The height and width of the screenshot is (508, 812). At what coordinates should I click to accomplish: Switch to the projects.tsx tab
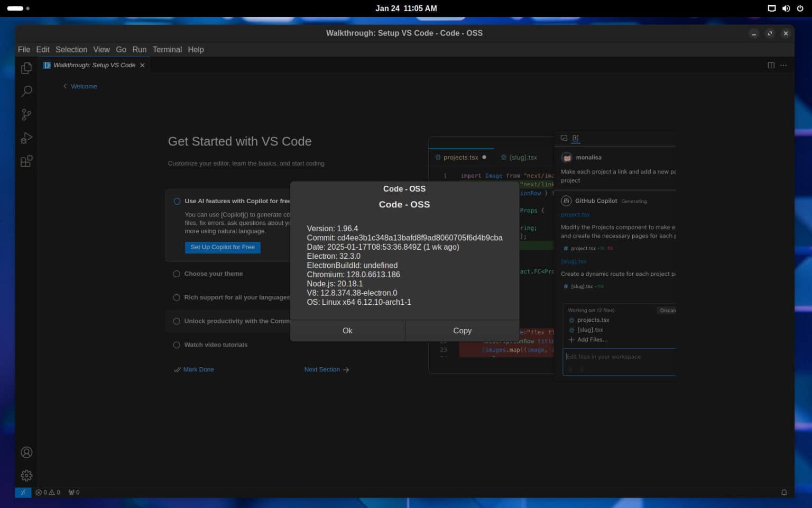(x=460, y=157)
